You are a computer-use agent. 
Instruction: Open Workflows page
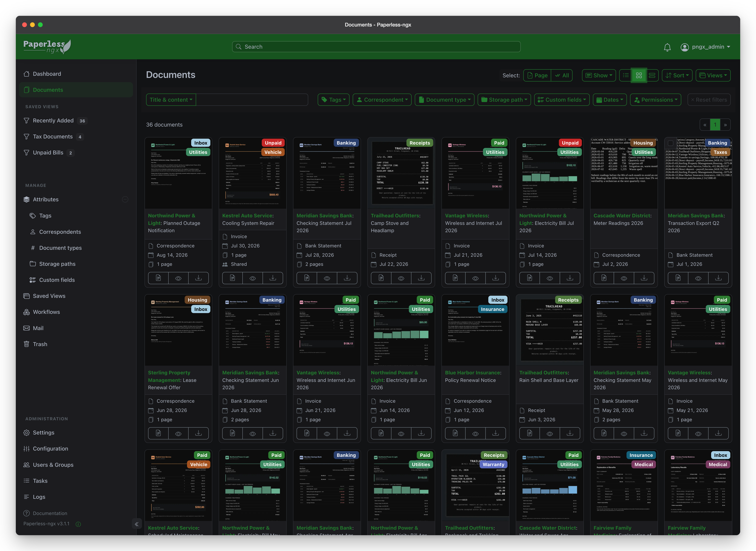(x=46, y=312)
